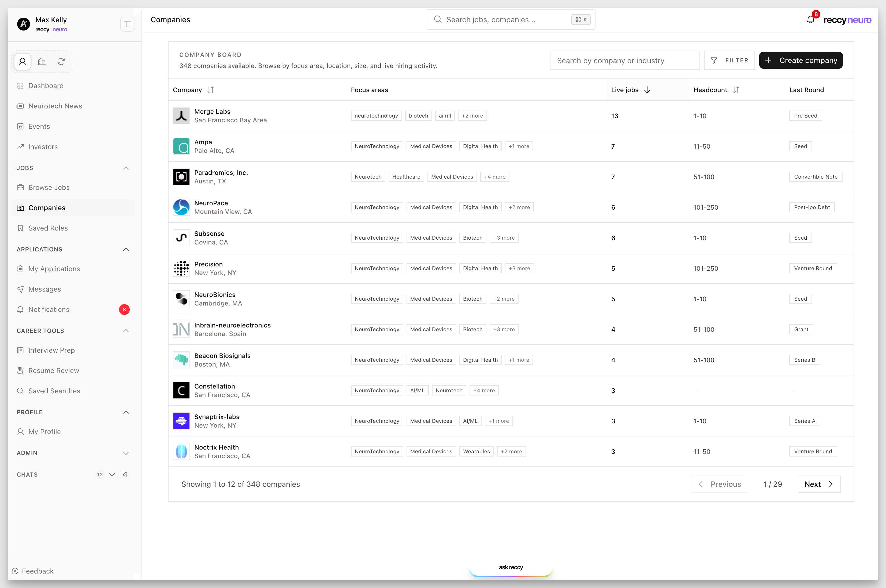This screenshot has width=886, height=588.
Task: Go to My Applications in the sidebar
Action: tap(54, 269)
